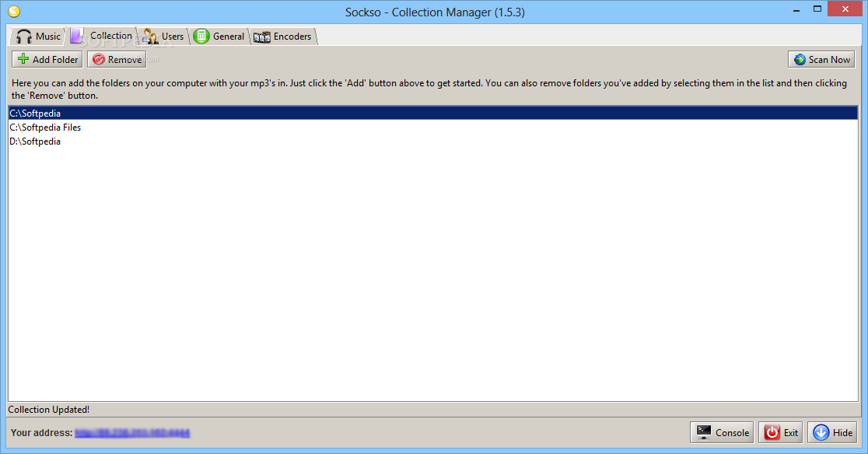The height and width of the screenshot is (454, 868).
Task: Maximize the Sockso window
Action: click(817, 9)
